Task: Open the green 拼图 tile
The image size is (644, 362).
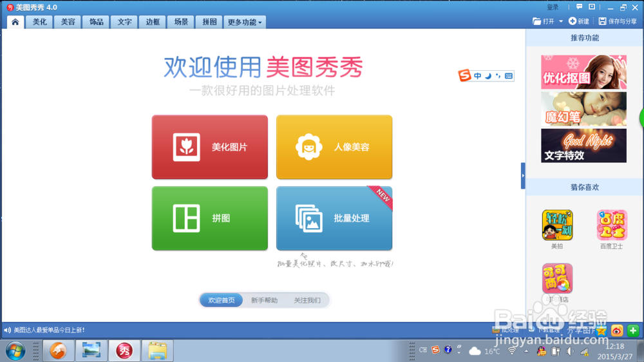Action: (x=210, y=218)
